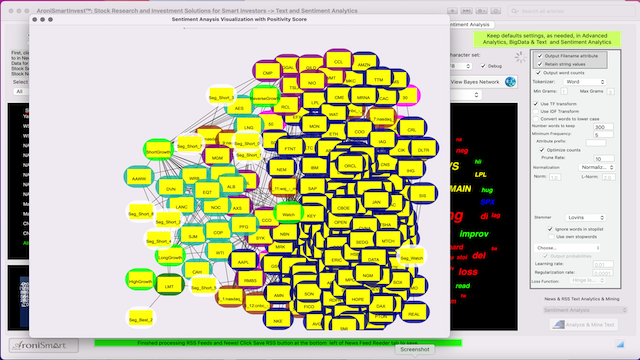
Task: Uncheck Ignore words in stoplist
Action: click(550, 229)
